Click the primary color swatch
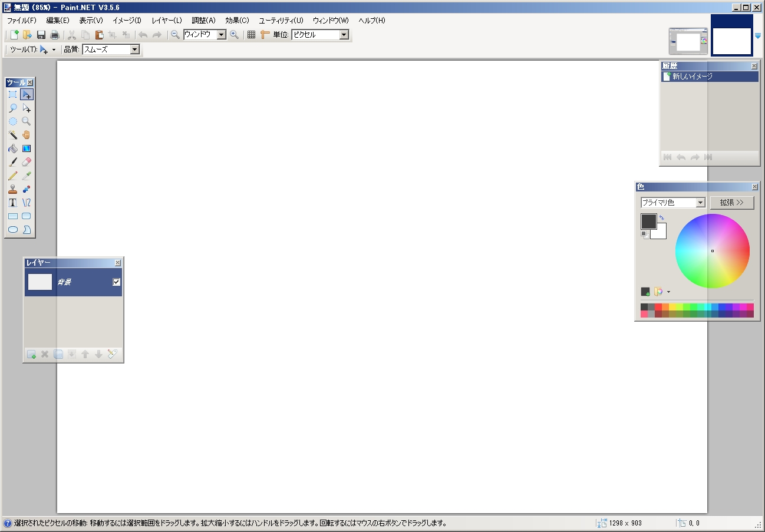This screenshot has width=765, height=532. (x=648, y=220)
